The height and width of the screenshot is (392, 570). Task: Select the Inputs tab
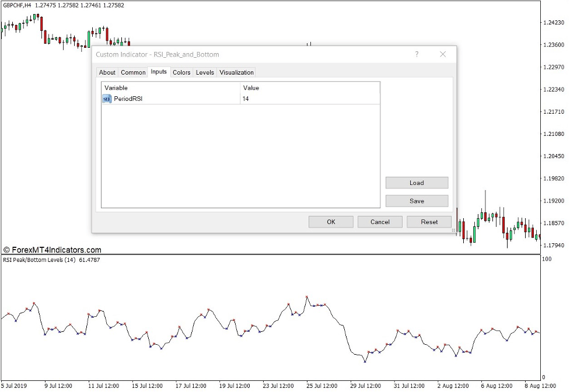pos(159,72)
